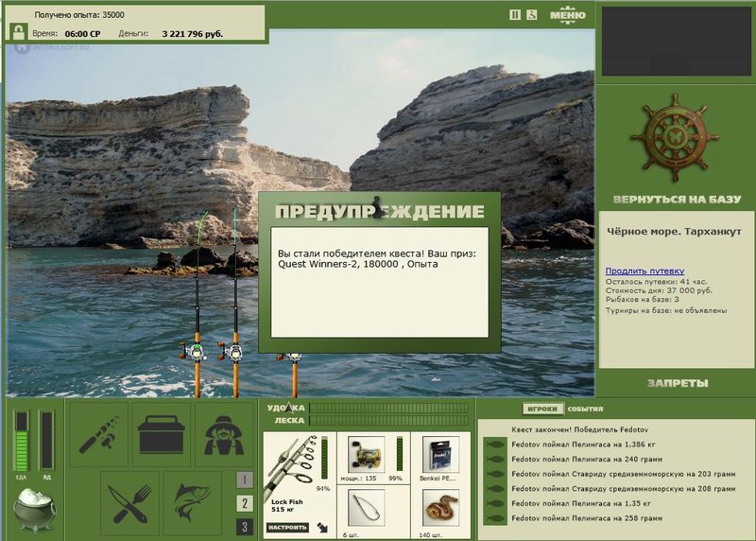Click the cooking pot icon
The image size is (756, 541).
point(34,510)
